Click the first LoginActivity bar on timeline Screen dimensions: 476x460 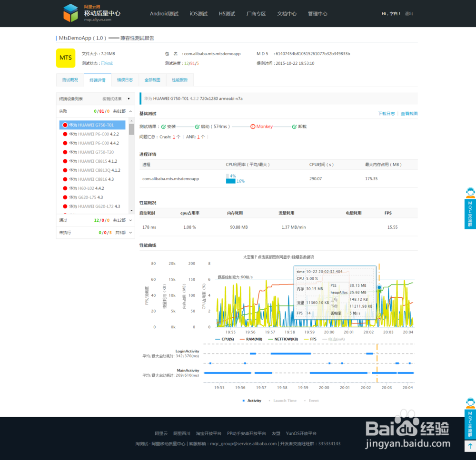(253, 353)
